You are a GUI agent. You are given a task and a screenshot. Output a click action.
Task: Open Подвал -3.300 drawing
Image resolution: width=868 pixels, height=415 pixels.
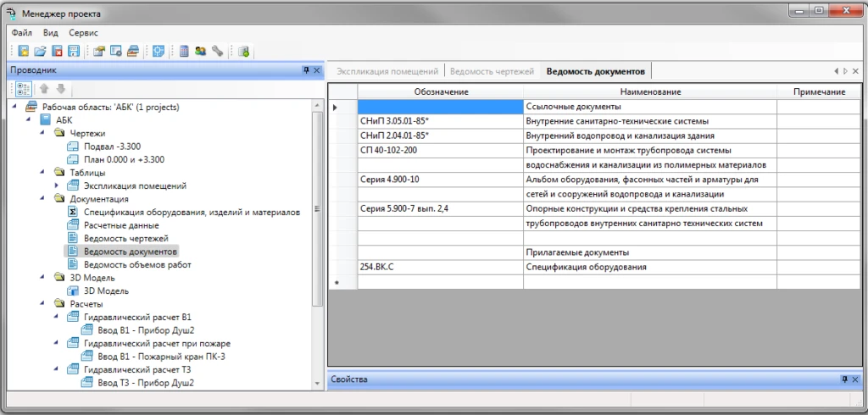click(x=112, y=147)
